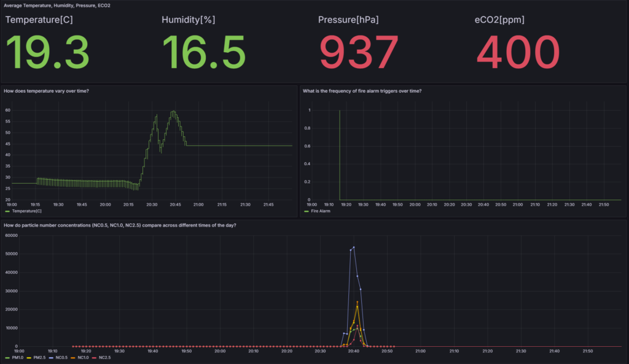Viewport: 629px width, 364px height.
Task: Open the 'How does temperature vary over time?' panel menu
Action: 46,91
